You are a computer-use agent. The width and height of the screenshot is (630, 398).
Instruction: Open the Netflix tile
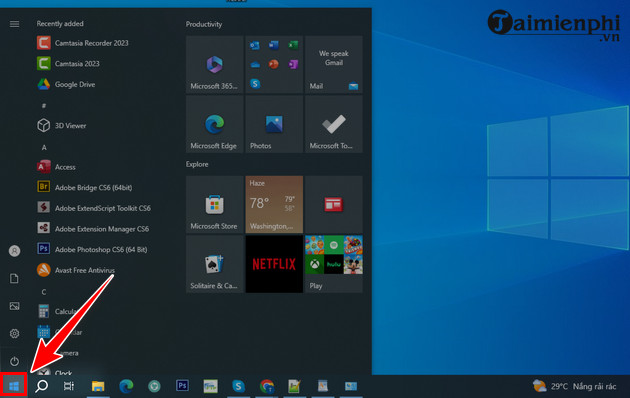click(x=274, y=264)
